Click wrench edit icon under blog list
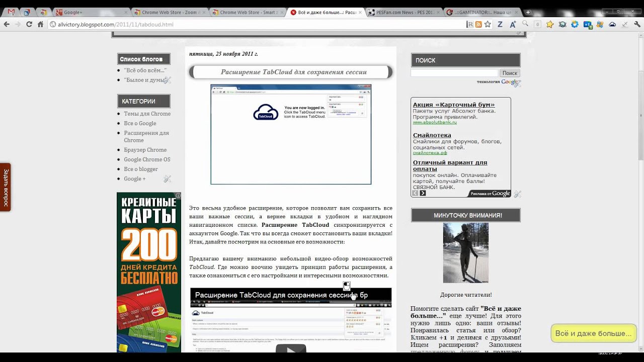The height and width of the screenshot is (362, 644). click(168, 80)
